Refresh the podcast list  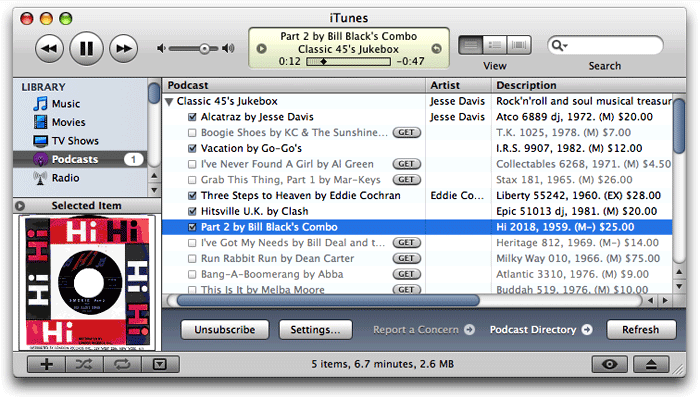point(641,330)
